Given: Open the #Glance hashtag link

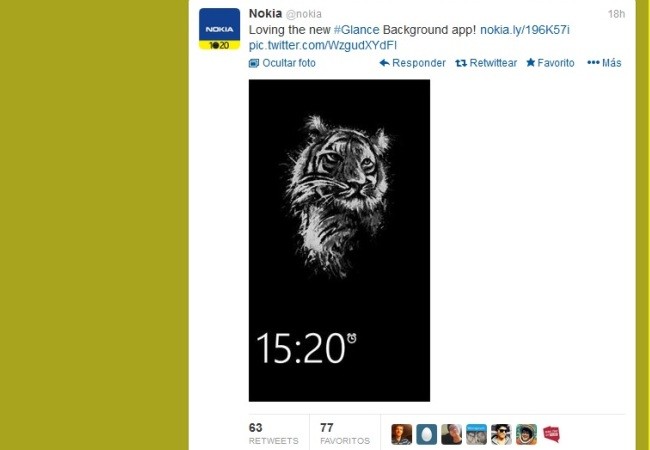Looking at the screenshot, I should [356, 30].
